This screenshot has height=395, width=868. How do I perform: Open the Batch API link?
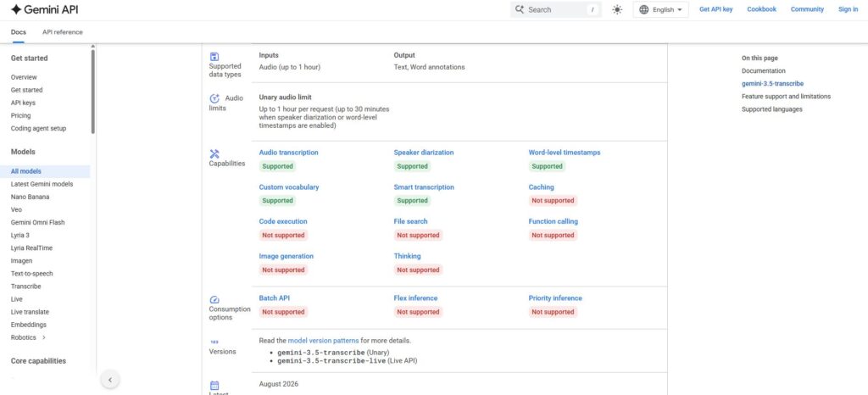point(274,298)
